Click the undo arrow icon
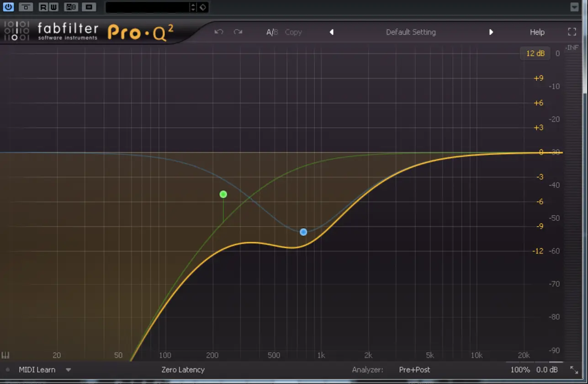Viewport: 588px width, 384px height. pos(219,32)
